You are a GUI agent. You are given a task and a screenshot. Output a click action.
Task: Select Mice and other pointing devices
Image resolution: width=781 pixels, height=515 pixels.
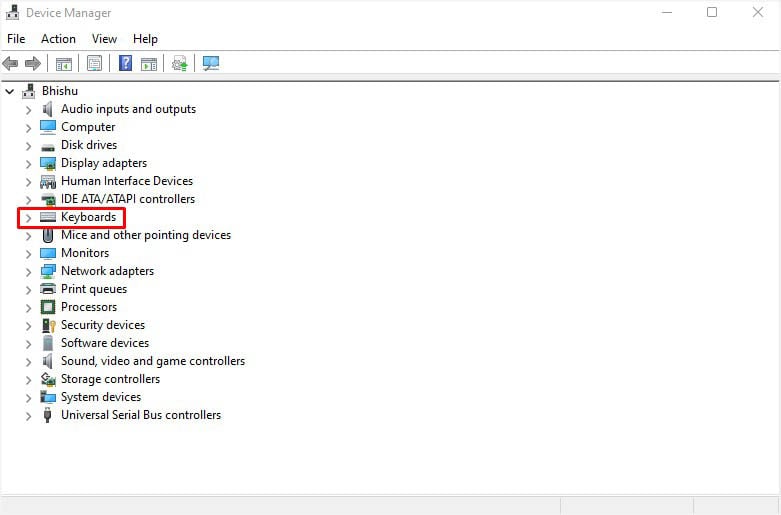tap(146, 235)
